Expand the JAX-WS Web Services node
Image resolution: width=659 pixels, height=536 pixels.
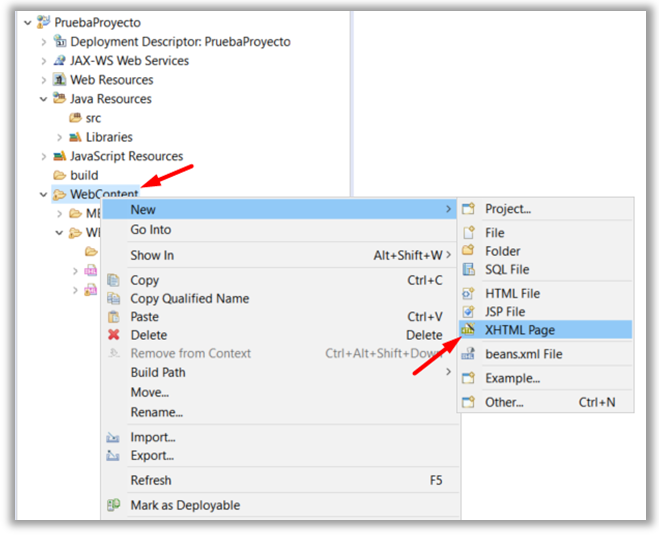43,61
